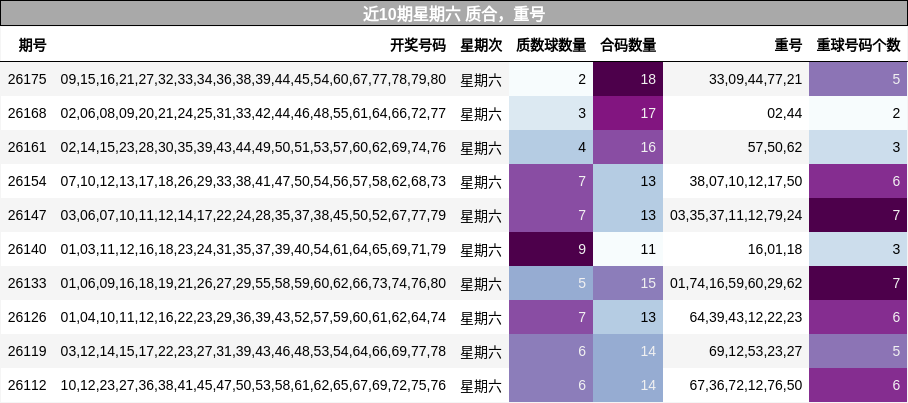Click repeat count cell 6 in row 26126

pos(859,317)
